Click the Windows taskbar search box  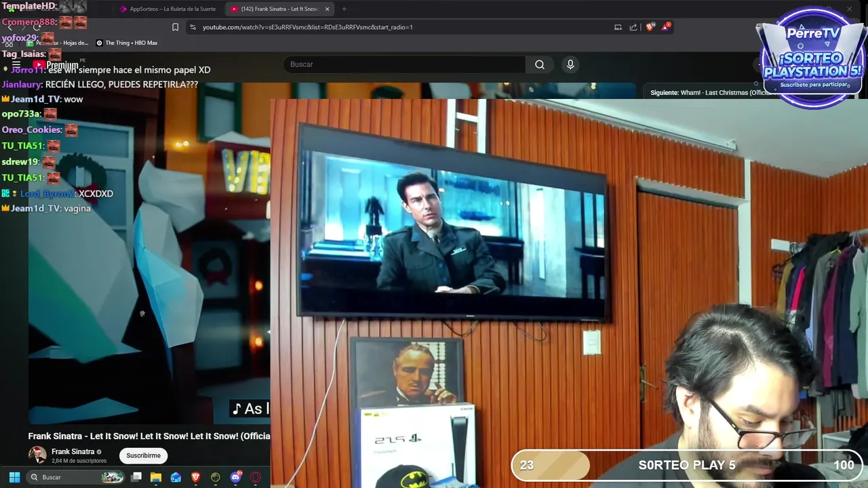(x=76, y=477)
